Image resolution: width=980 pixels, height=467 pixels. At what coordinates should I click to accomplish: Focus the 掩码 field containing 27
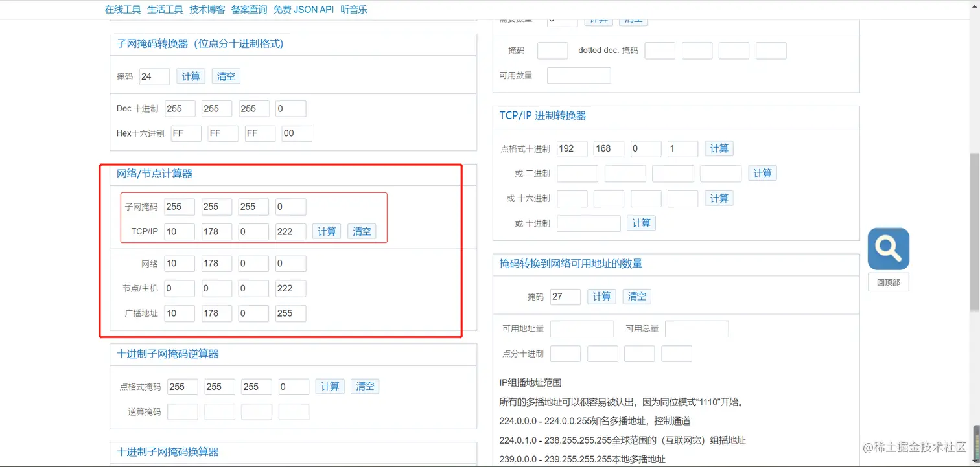pyautogui.click(x=565, y=297)
